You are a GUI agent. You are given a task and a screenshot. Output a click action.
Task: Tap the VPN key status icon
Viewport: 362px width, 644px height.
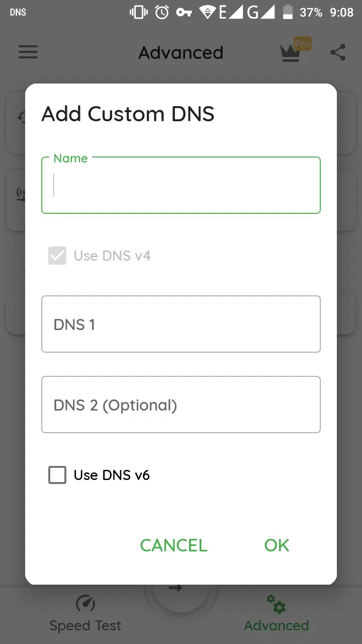184,13
